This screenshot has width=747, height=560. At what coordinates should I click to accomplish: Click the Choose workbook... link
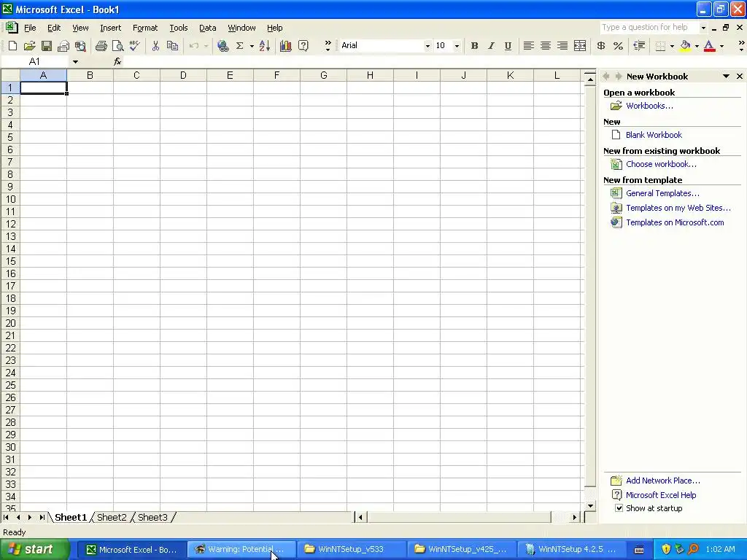coord(661,164)
